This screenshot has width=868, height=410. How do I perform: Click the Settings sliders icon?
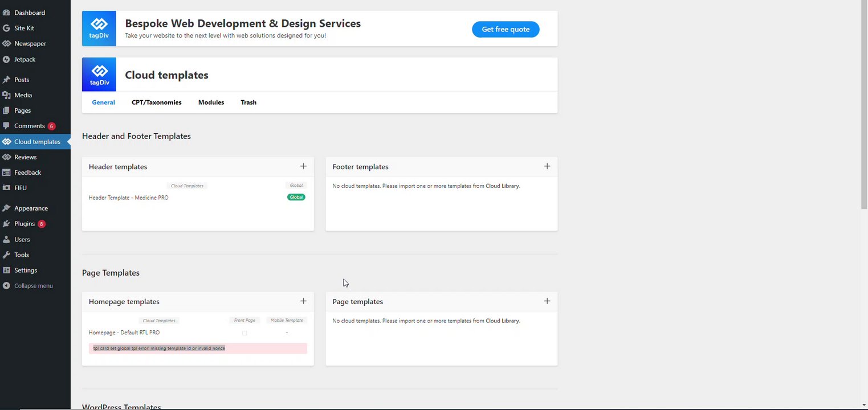tap(6, 270)
